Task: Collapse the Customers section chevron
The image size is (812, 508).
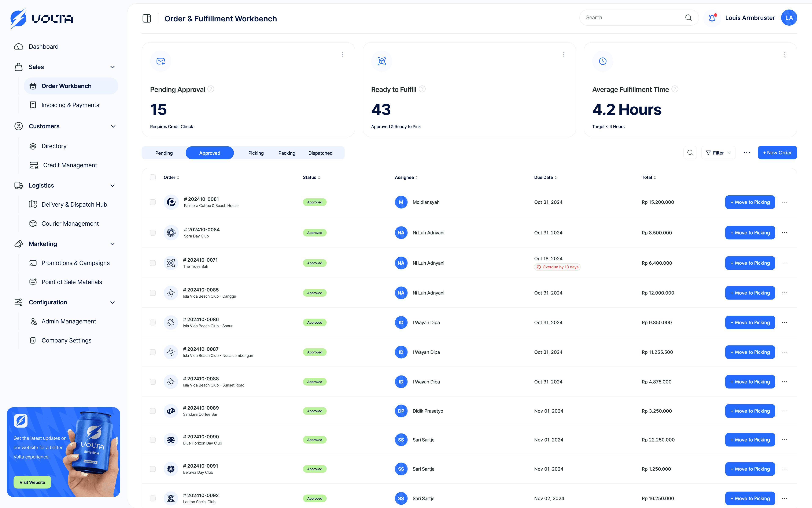Action: 113,126
